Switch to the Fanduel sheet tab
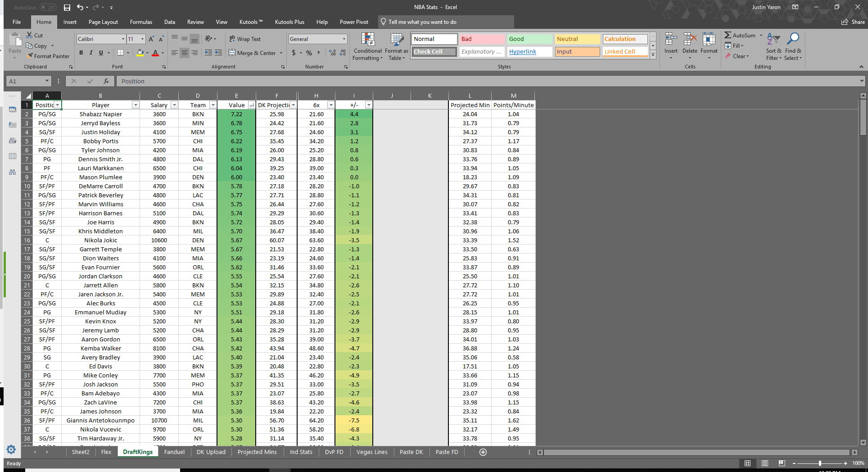Image resolution: width=868 pixels, height=472 pixels. (x=174, y=452)
